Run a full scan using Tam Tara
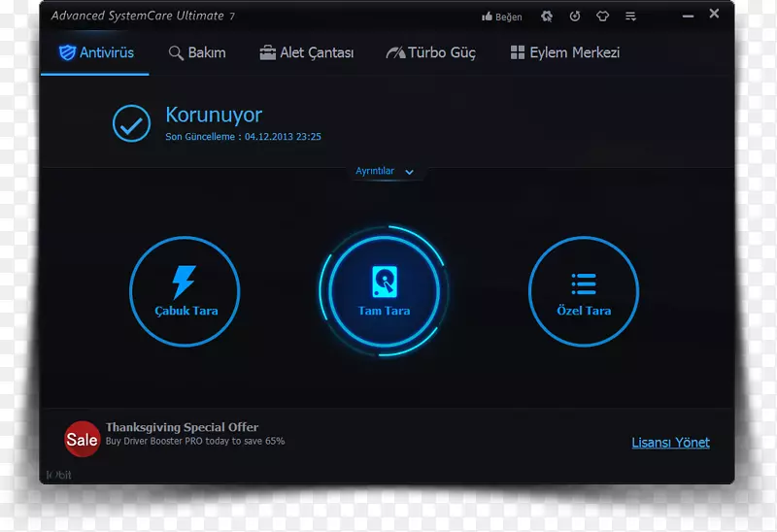This screenshot has height=532, width=777. tap(384, 291)
